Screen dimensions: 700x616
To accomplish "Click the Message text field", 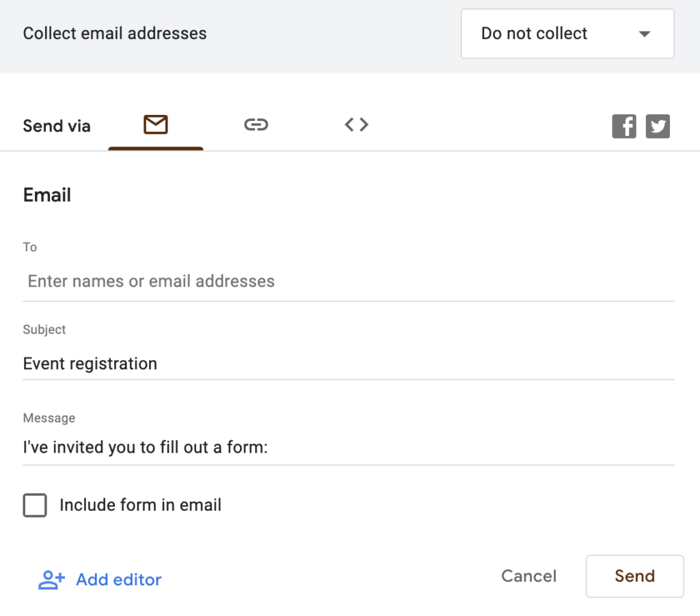I will 273,447.
